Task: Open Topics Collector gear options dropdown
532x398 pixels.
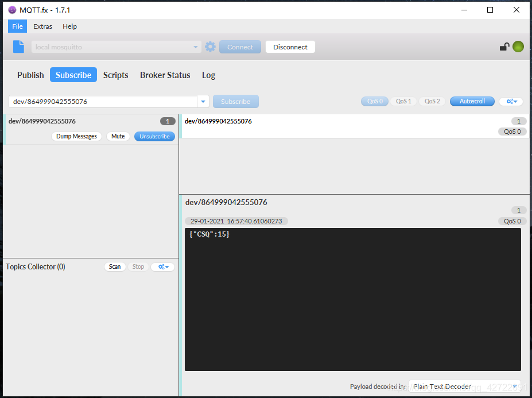Action: (163, 266)
